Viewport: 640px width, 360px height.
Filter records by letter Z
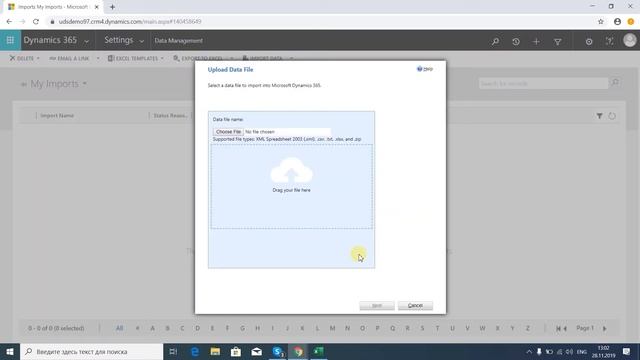(528, 328)
